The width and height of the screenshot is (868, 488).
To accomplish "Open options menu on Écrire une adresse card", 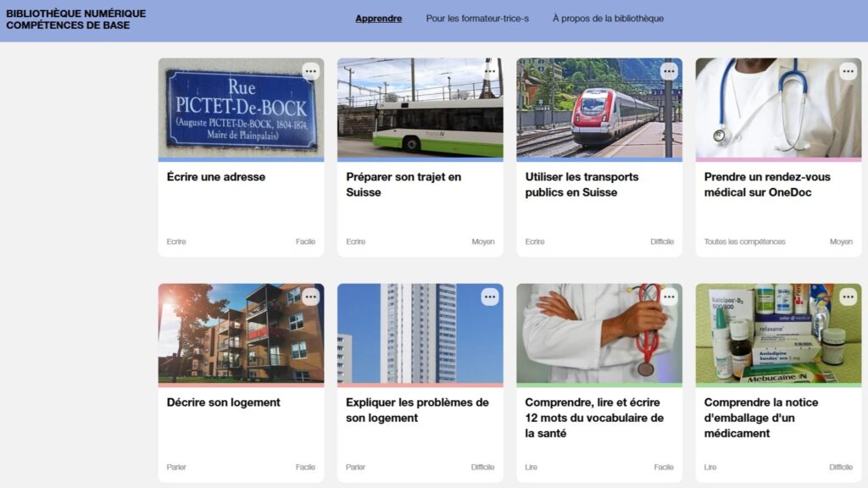I will [310, 71].
